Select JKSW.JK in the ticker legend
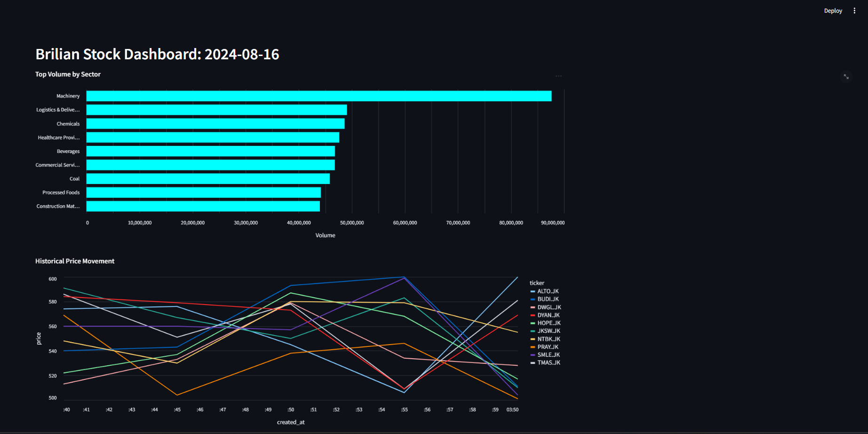The image size is (868, 434). [548, 331]
